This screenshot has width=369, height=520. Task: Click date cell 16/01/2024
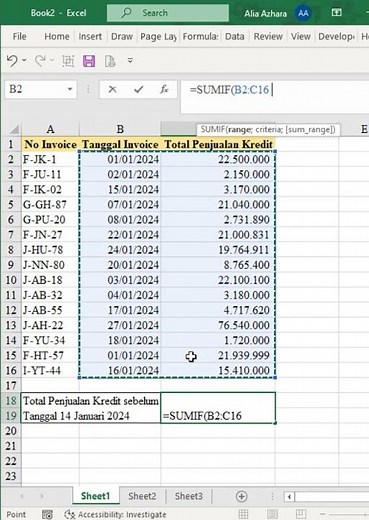coord(120,370)
